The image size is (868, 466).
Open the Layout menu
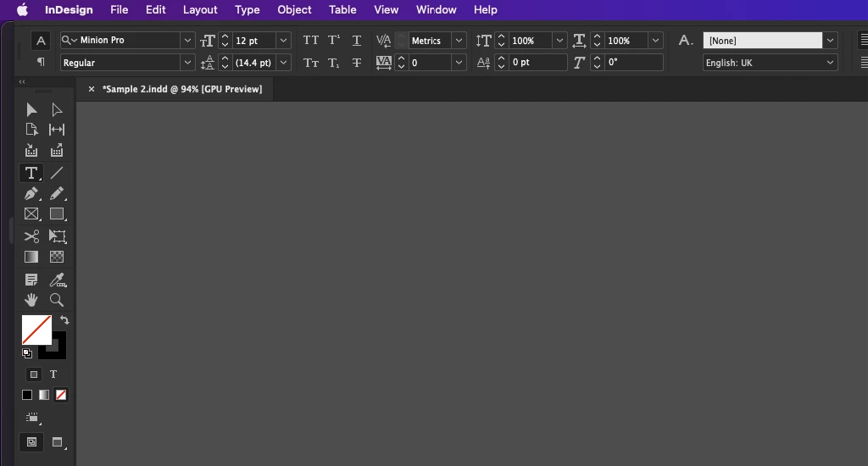pyautogui.click(x=200, y=10)
